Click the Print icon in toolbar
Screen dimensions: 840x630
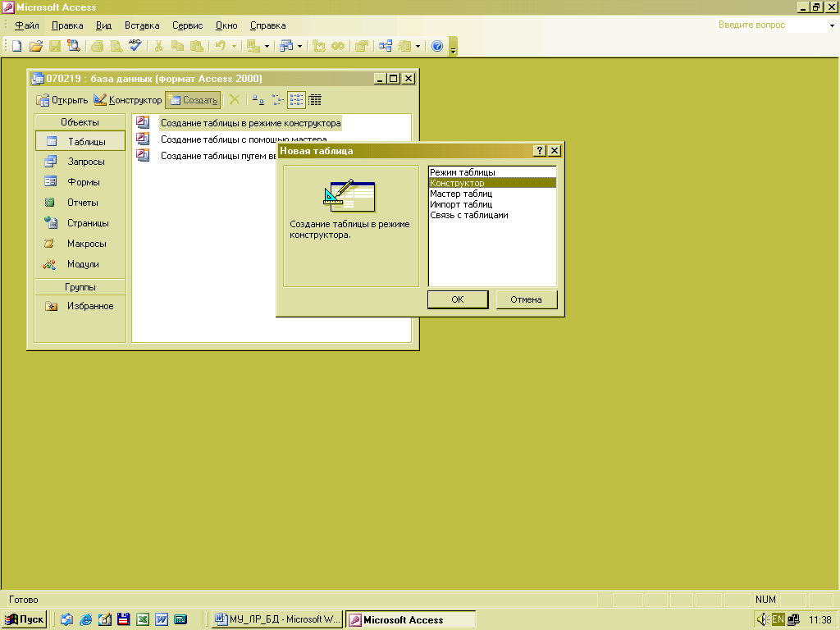pyautogui.click(x=97, y=46)
